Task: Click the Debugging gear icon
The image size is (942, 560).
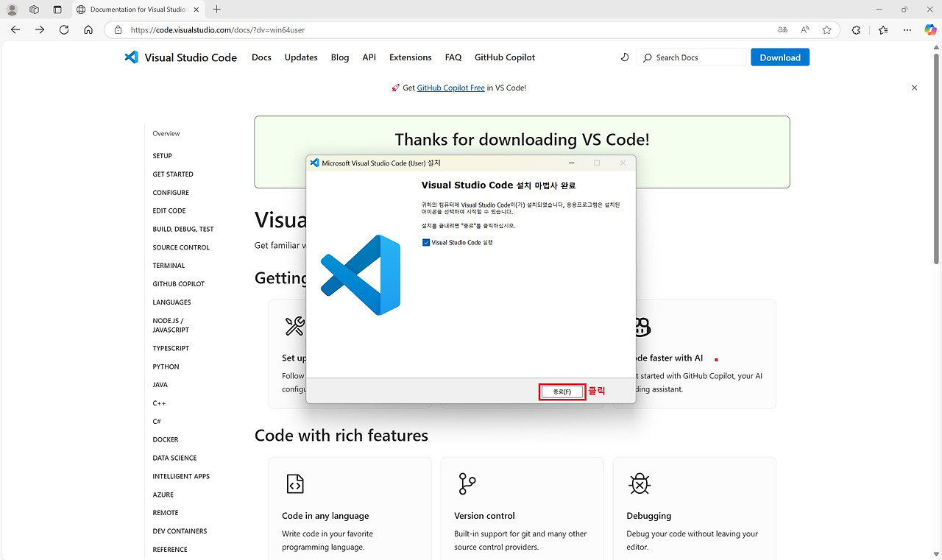Action: [x=639, y=483]
